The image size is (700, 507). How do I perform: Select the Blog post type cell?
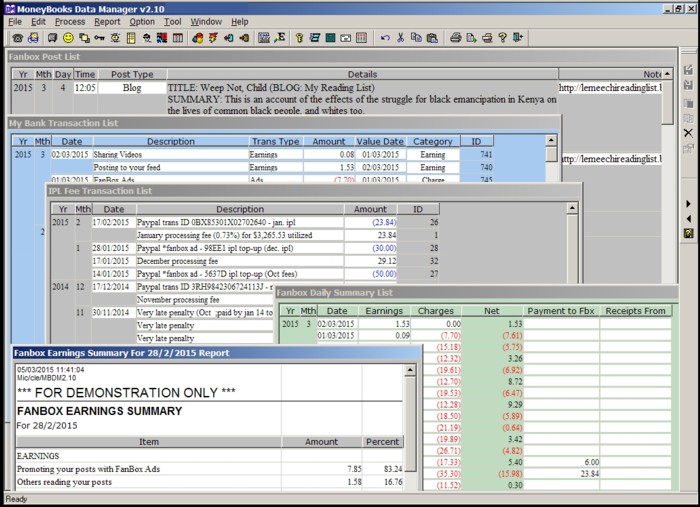coord(132,88)
